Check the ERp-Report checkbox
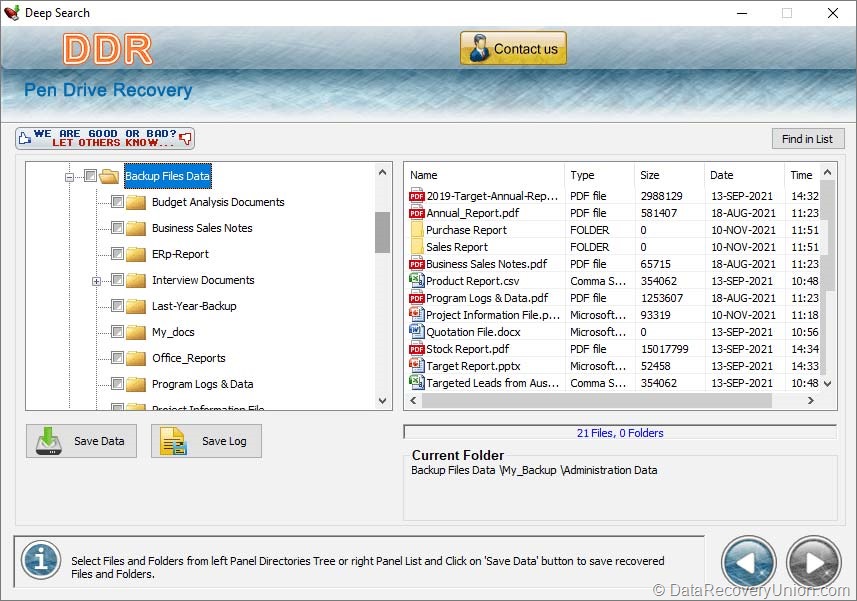The width and height of the screenshot is (857, 601). point(117,254)
